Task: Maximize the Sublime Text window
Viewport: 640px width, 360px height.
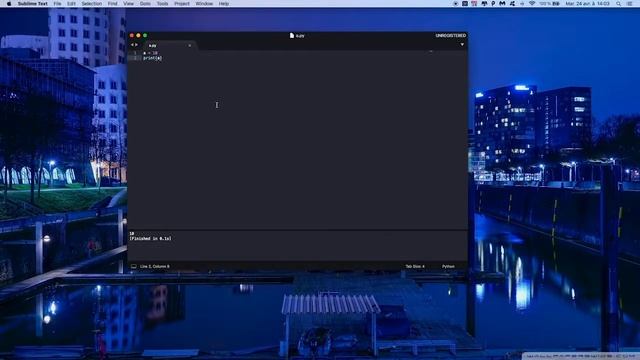Action: pos(145,36)
